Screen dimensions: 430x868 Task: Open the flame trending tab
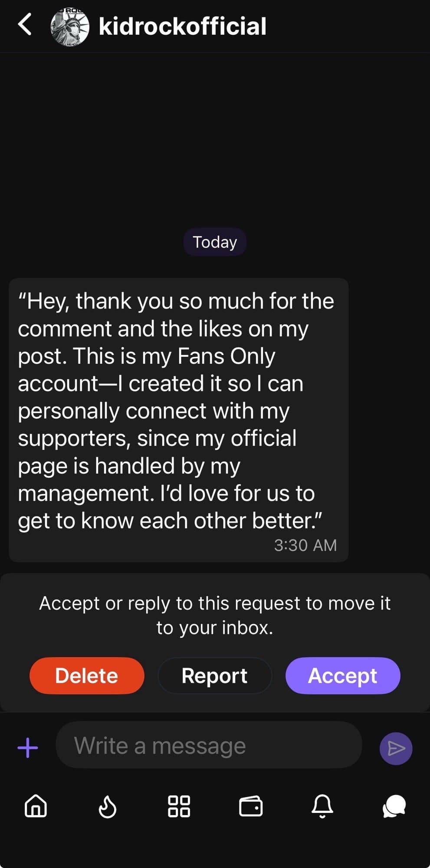(x=107, y=806)
